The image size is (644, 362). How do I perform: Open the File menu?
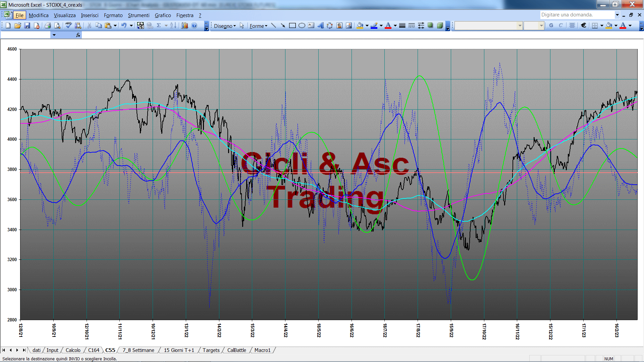[x=19, y=15]
